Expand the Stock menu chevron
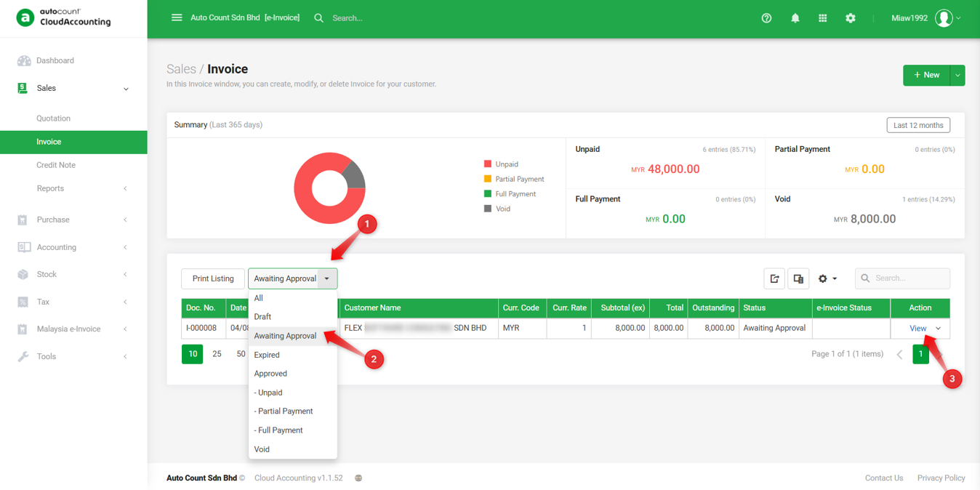Image resolution: width=980 pixels, height=490 pixels. point(125,274)
